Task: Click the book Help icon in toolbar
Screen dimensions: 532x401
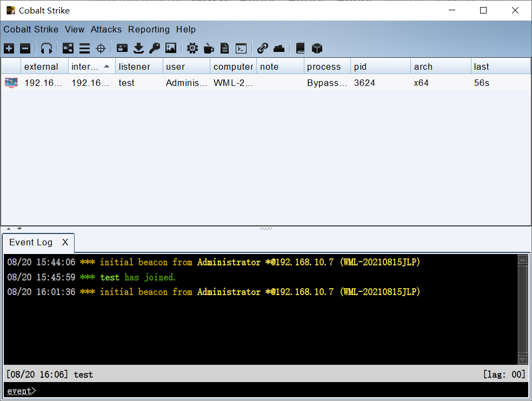Action: tap(300, 49)
